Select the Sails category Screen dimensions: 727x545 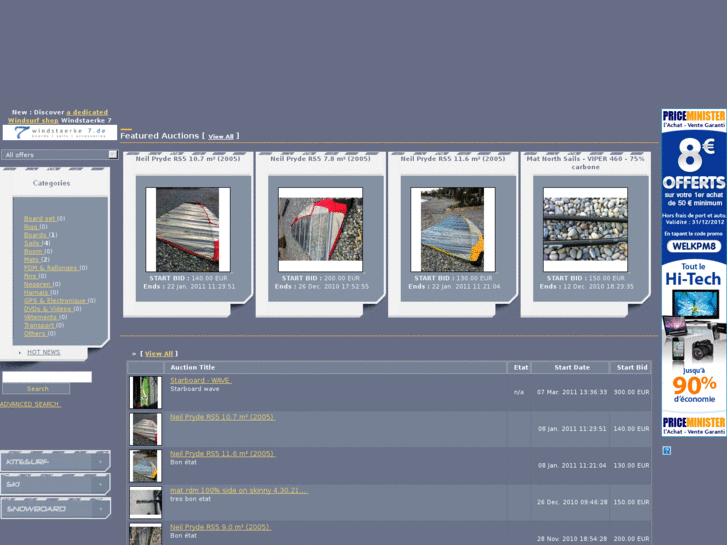tap(32, 243)
